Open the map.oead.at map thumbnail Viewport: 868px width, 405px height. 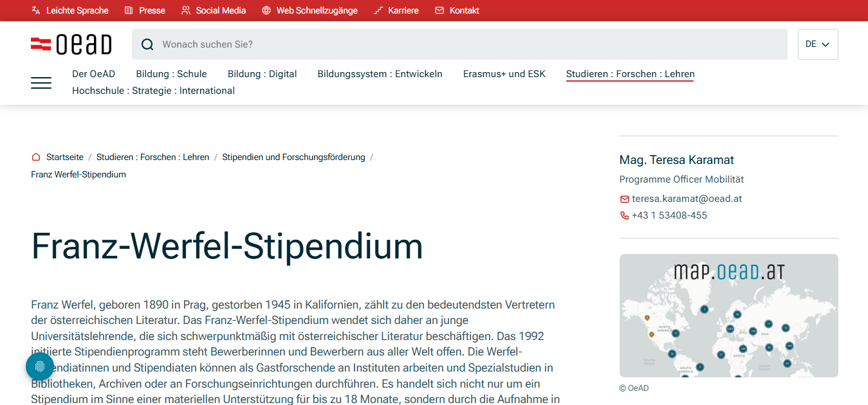click(729, 316)
